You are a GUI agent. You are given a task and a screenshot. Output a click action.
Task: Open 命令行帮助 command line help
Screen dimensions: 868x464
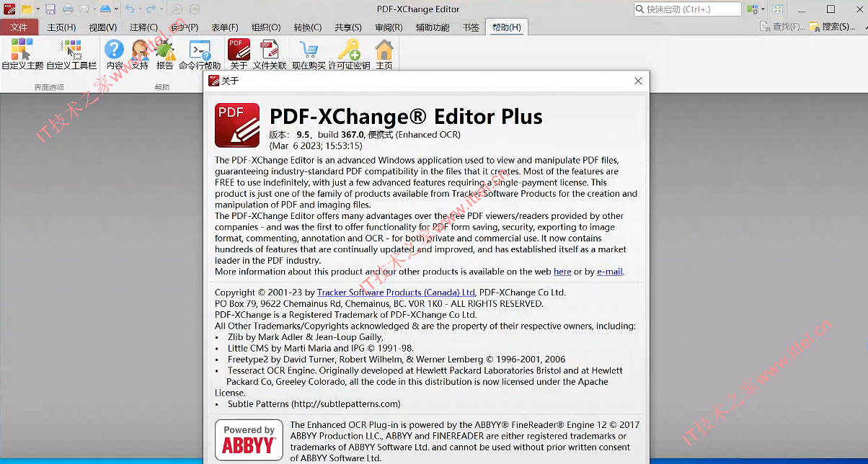pos(200,54)
